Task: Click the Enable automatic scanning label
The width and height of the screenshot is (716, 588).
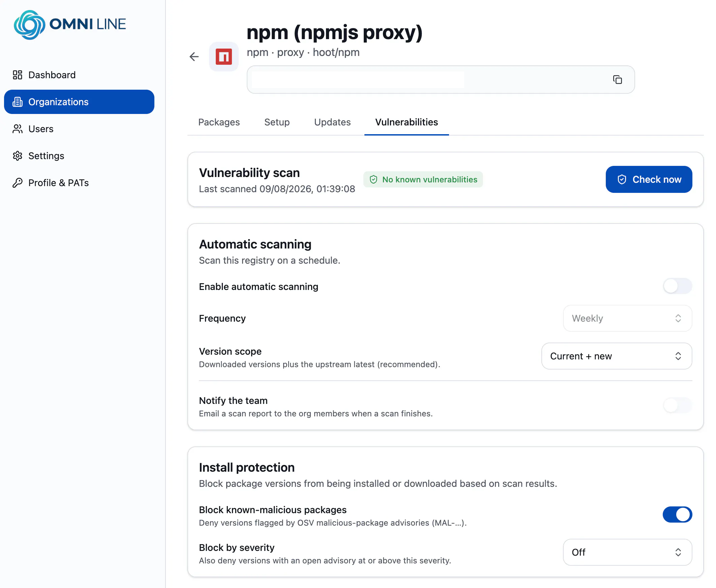Action: [x=259, y=287]
